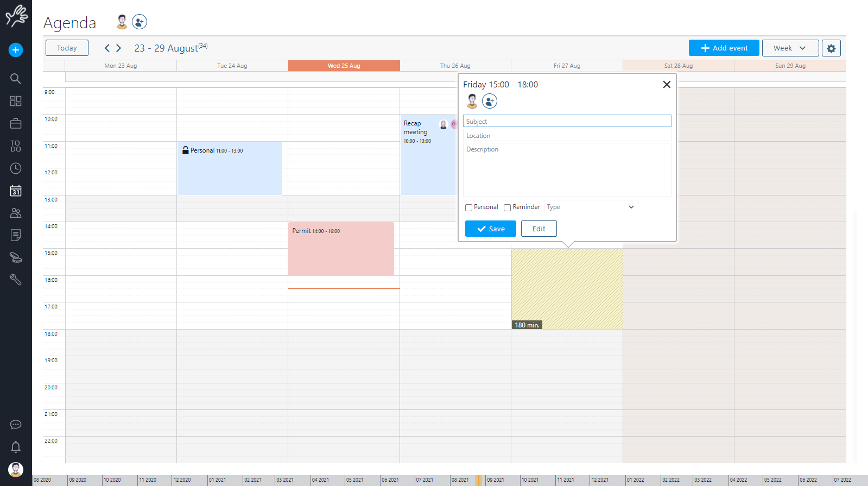The width and height of the screenshot is (868, 486).
Task: Open the dashboard grid icon in sidebar
Action: pos(16,101)
